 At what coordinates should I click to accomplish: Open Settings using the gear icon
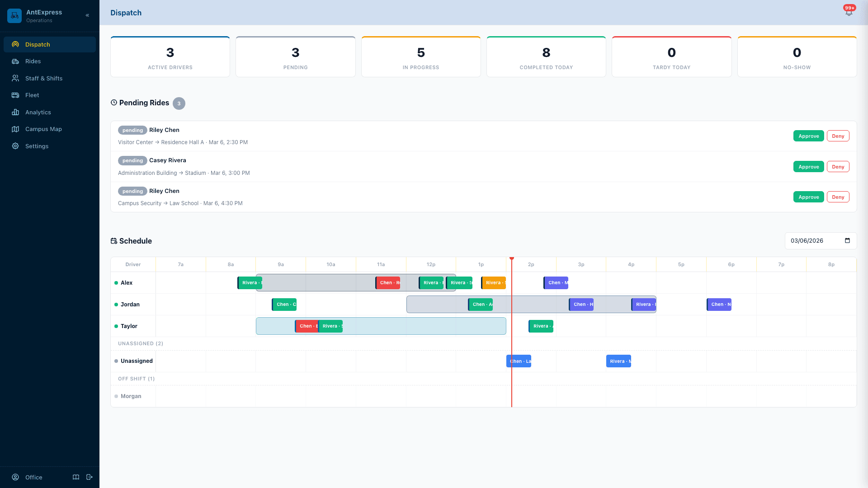(15, 146)
